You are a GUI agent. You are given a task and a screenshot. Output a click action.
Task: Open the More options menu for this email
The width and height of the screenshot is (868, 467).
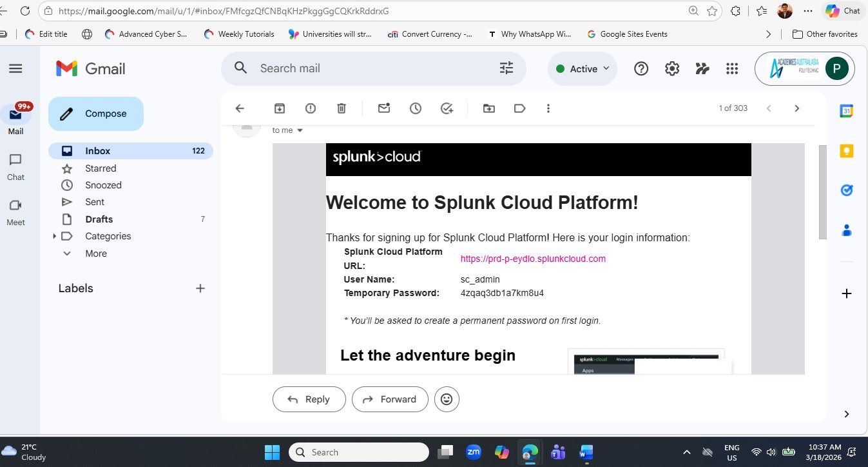coord(548,108)
